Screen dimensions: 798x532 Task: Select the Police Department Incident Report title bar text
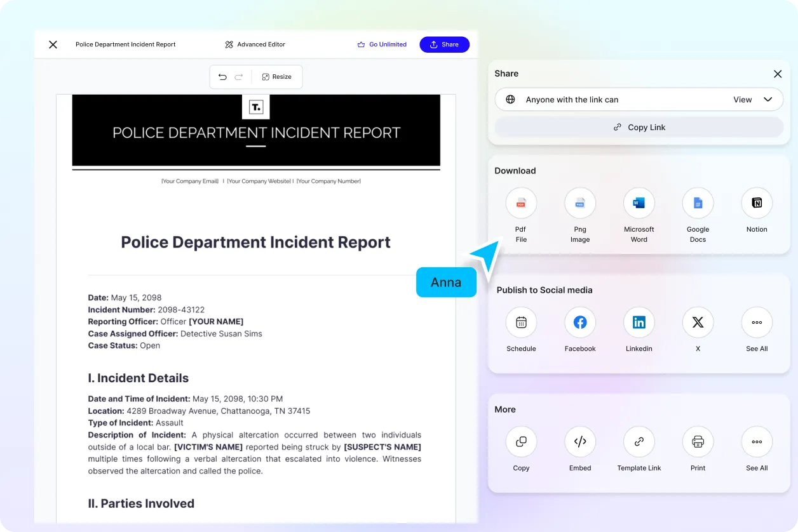click(126, 44)
